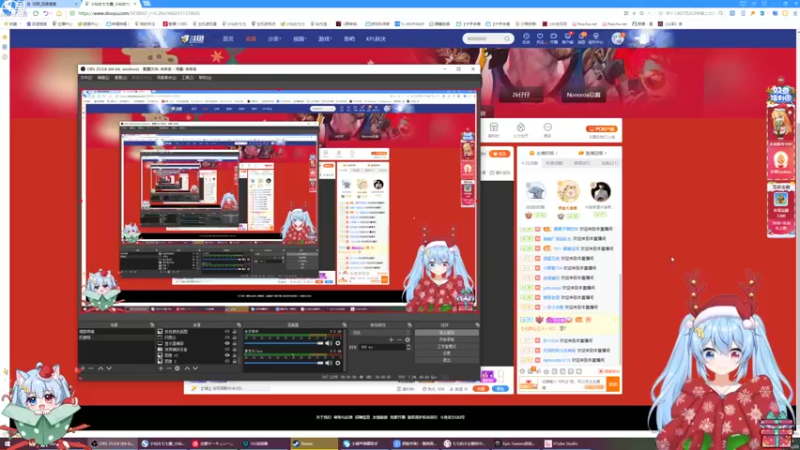Move source up arrow in OBS Sources panel
Viewport: 800px width, 450px height.
pos(187,368)
